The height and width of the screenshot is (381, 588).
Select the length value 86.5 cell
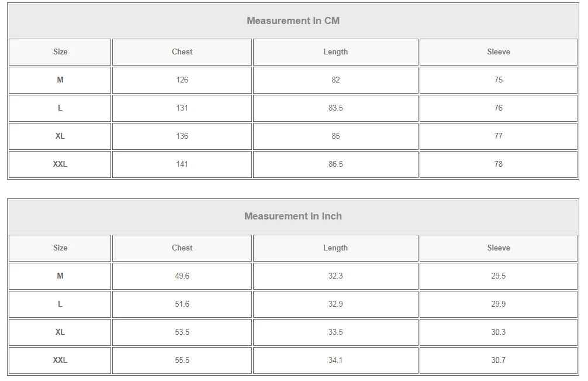(x=335, y=164)
